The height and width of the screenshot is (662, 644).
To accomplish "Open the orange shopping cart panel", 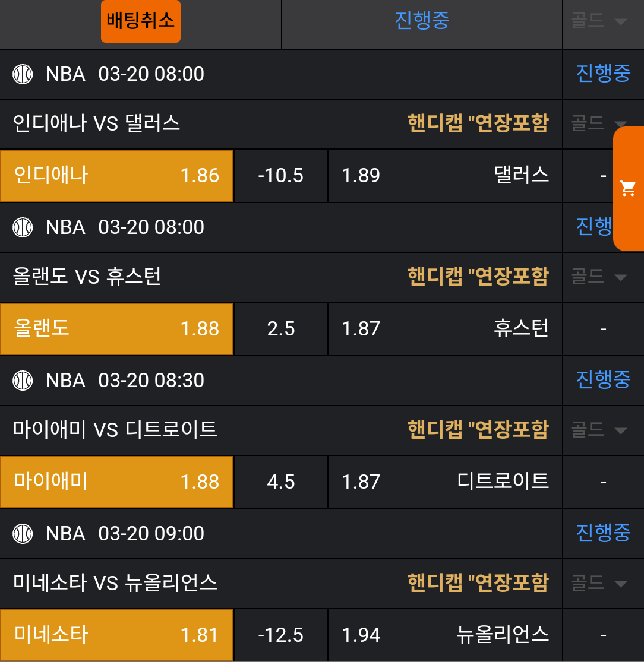I will coord(628,189).
